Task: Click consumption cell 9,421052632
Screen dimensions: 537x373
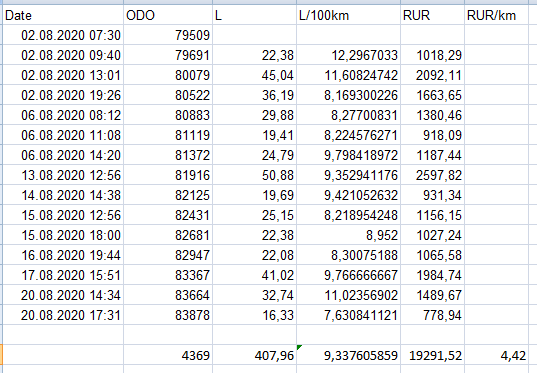Action: coord(348,195)
